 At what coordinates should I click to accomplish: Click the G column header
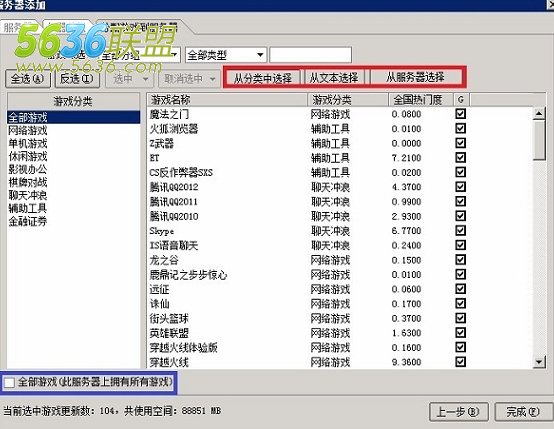click(x=461, y=100)
